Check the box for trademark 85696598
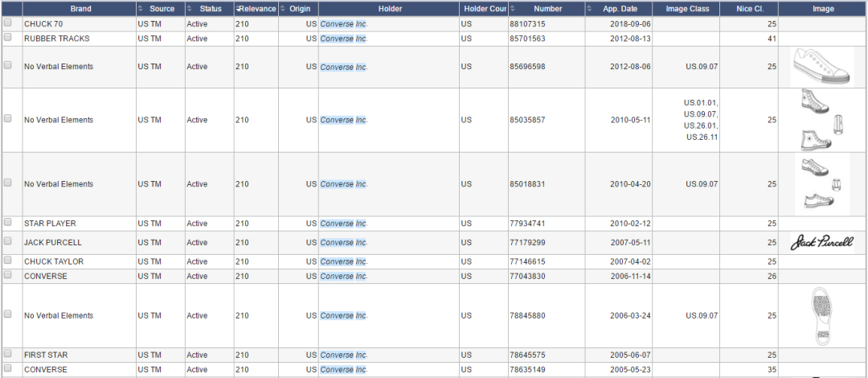Image resolution: width=868 pixels, height=378 pixels. (8, 65)
